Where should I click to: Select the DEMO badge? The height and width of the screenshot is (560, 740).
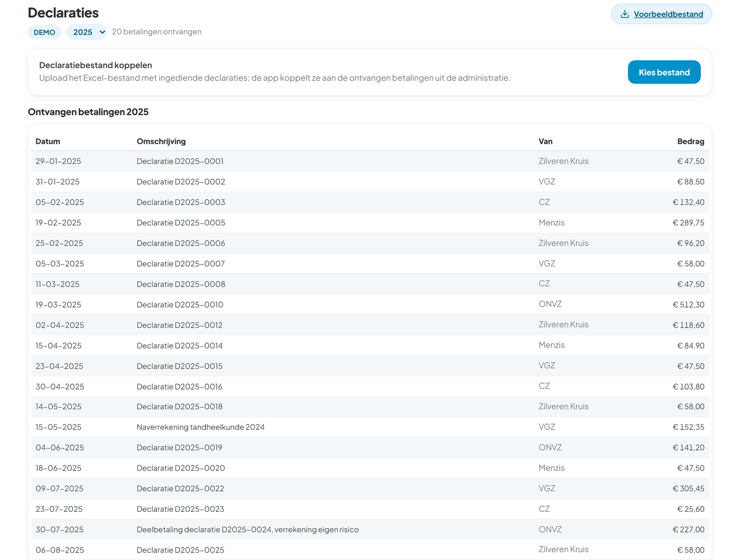(44, 32)
